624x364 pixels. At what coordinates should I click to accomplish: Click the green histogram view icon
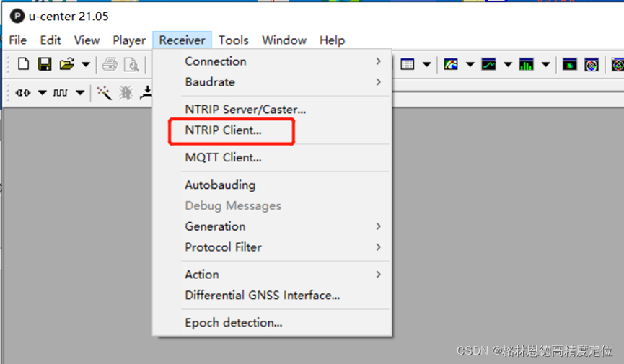(x=526, y=64)
